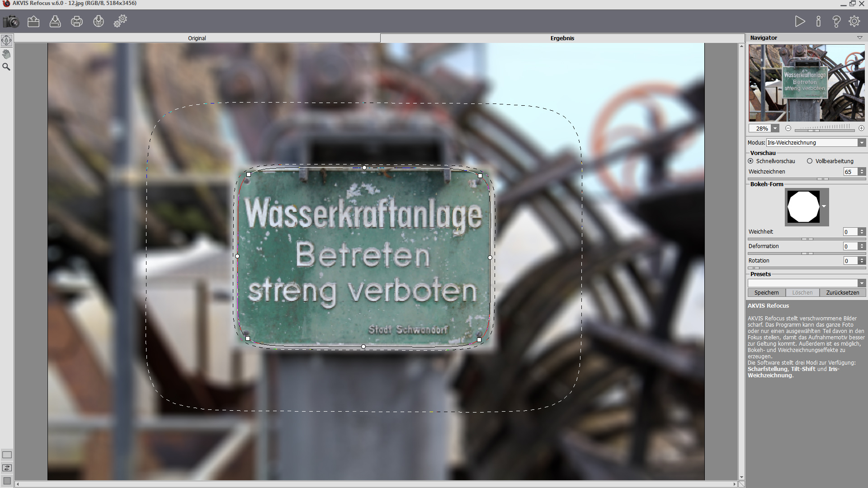This screenshot has height=488, width=868.
Task: Open Bokeh-Form shape selector
Action: (824, 206)
